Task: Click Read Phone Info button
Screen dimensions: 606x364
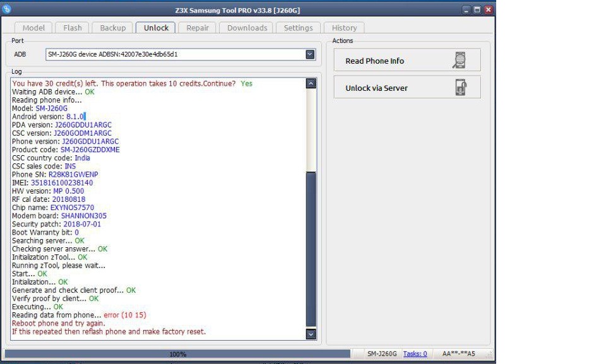Action: (407, 61)
